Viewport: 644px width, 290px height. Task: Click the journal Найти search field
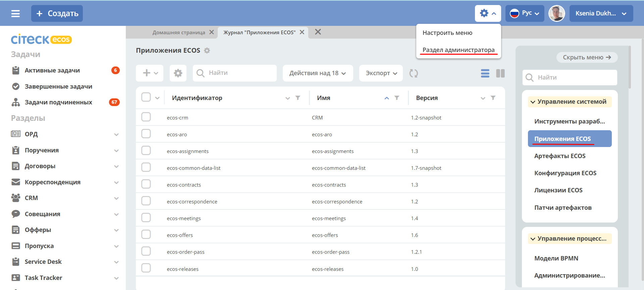pos(235,73)
